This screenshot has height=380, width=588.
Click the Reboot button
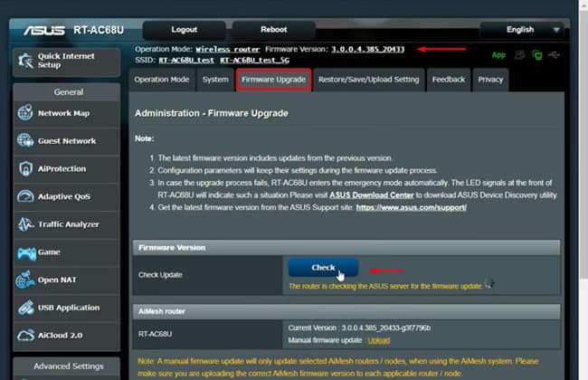[x=274, y=30]
